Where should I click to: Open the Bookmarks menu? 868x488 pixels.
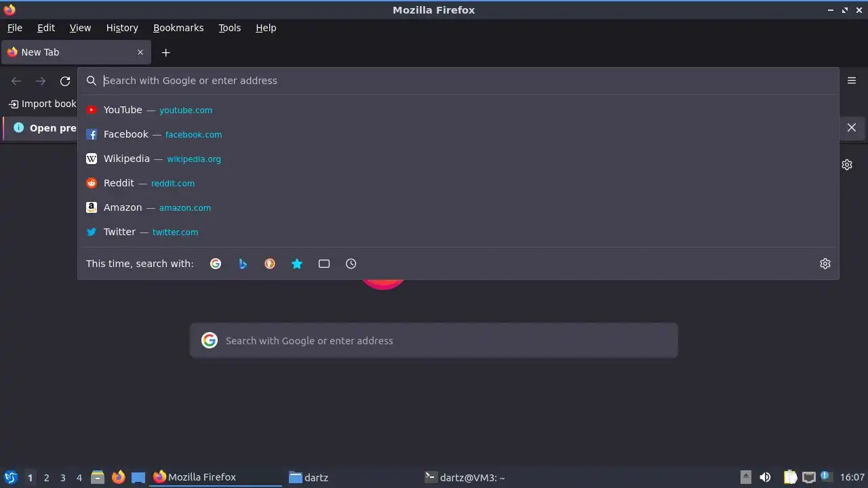[178, 28]
